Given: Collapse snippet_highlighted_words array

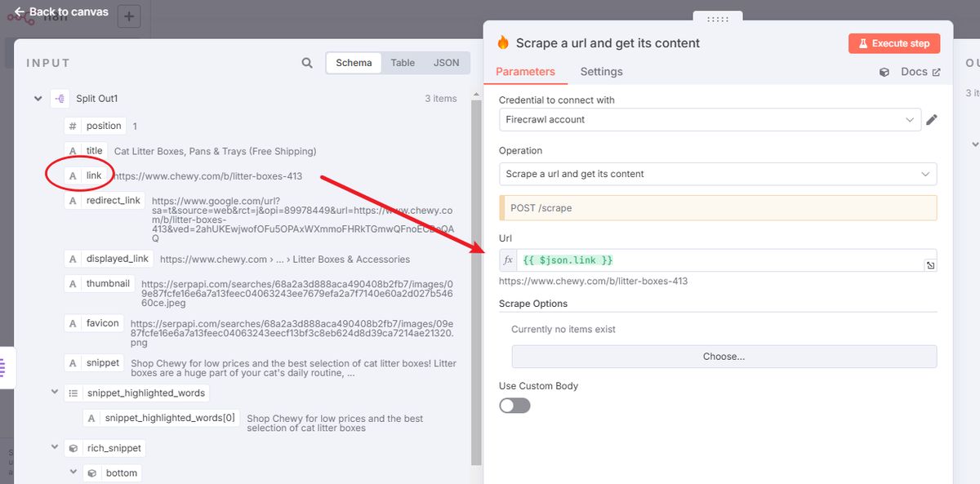Looking at the screenshot, I should 56,393.
